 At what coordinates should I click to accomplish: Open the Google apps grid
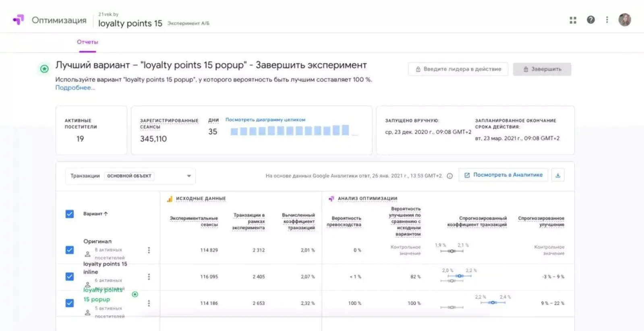coord(573,20)
